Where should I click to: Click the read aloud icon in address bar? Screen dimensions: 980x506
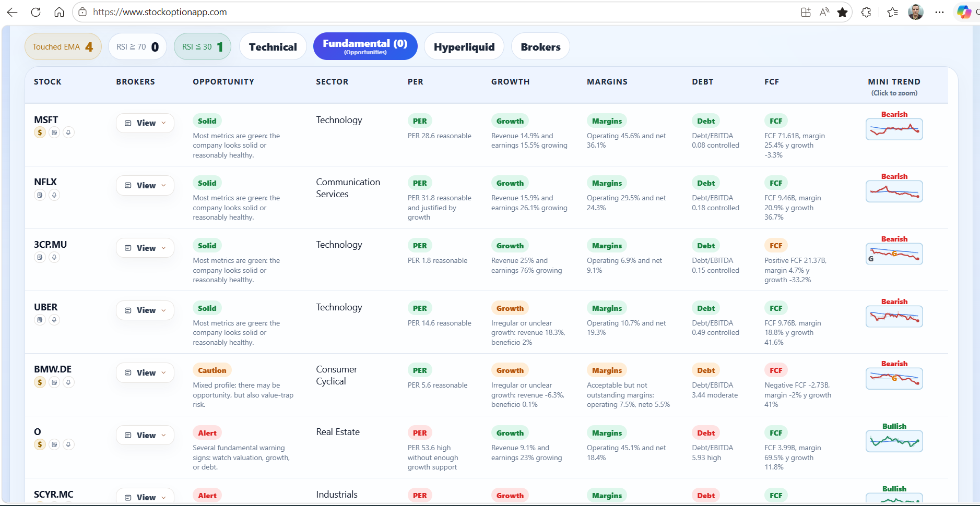pos(824,12)
